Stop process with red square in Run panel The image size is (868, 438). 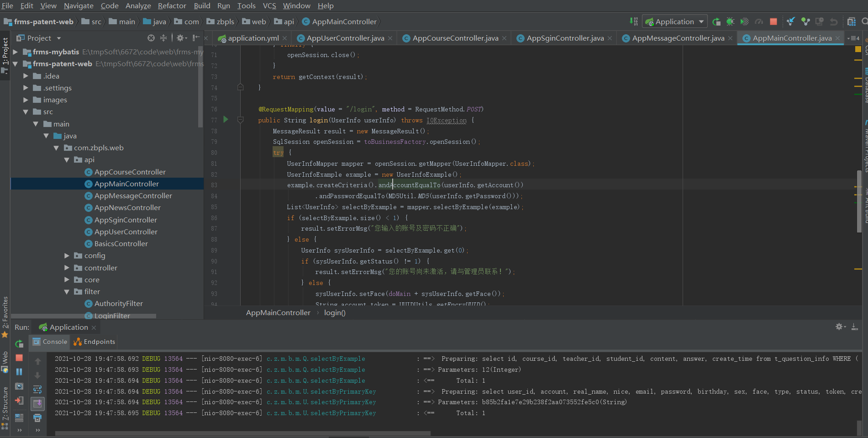tap(19, 358)
